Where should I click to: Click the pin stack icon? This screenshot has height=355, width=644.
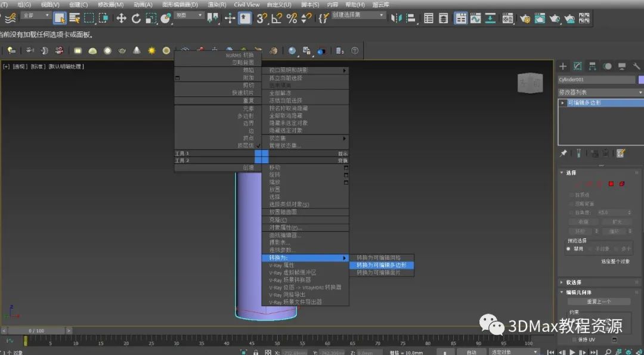[563, 153]
